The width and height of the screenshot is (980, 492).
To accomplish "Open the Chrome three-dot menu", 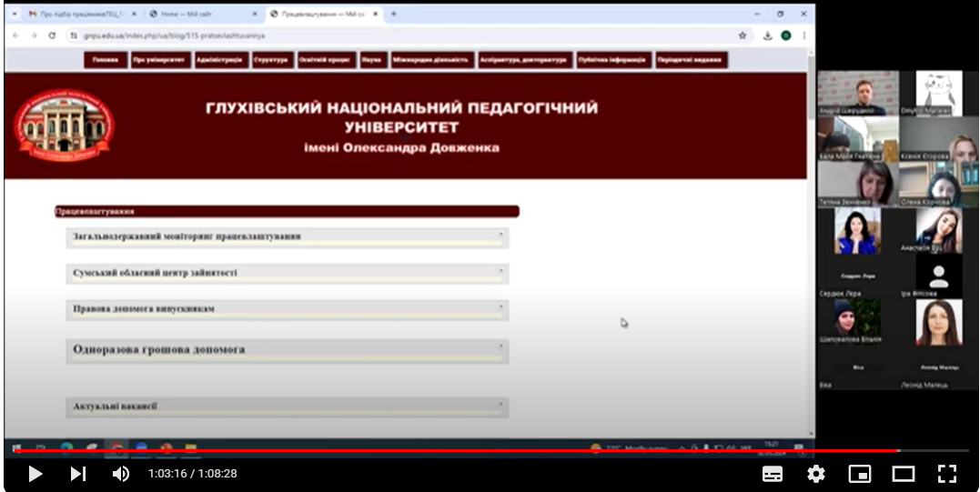I will click(803, 35).
